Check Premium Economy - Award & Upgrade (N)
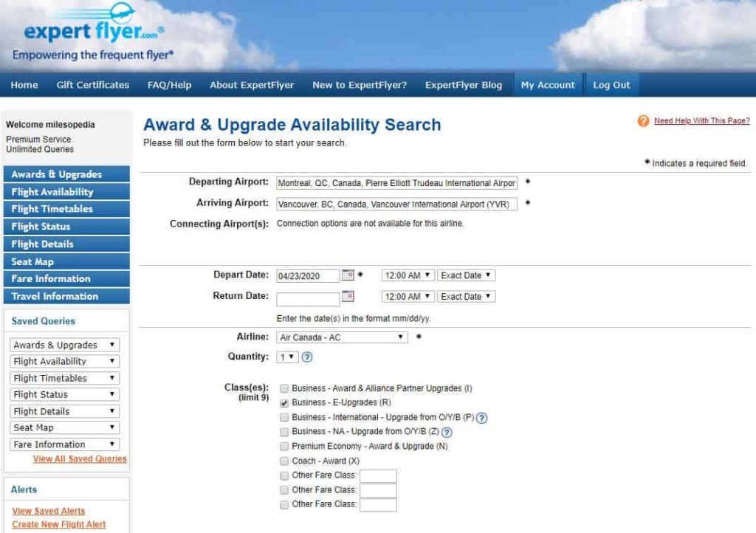This screenshot has height=533, width=756. (284, 447)
